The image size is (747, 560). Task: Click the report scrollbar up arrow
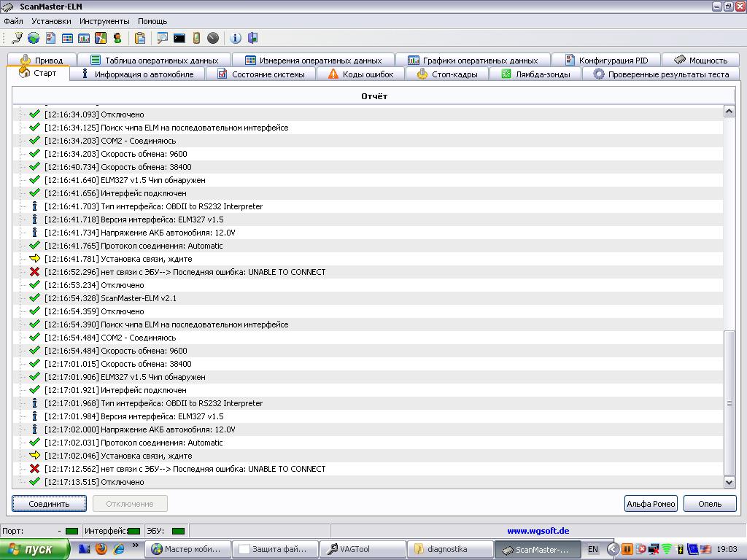[729, 112]
